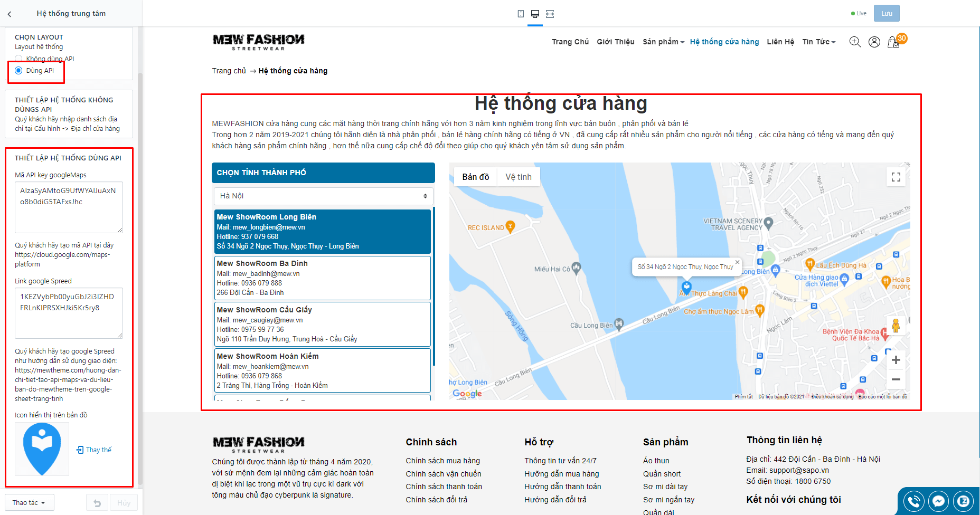Open Giới Thiệu page in navigation
The width and height of the screenshot is (980, 515).
point(616,42)
